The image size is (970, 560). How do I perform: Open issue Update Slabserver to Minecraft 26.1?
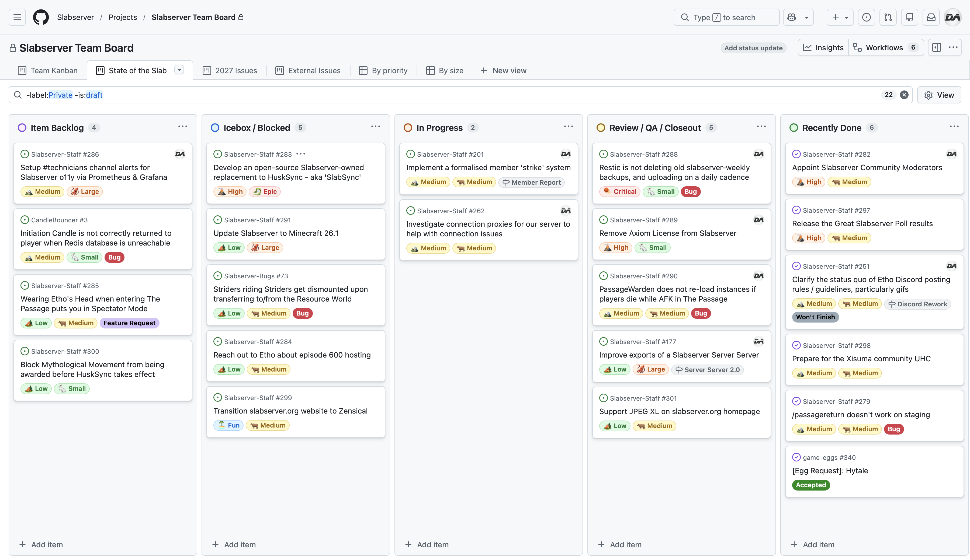(x=276, y=233)
